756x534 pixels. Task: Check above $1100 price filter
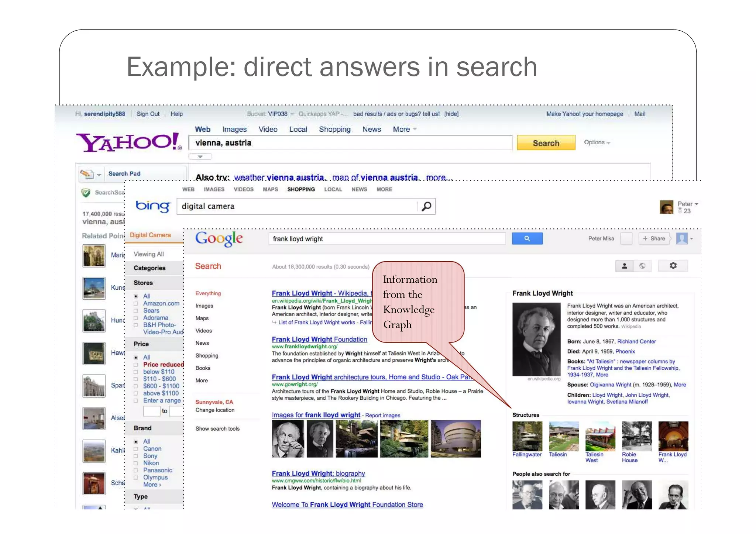[136, 393]
